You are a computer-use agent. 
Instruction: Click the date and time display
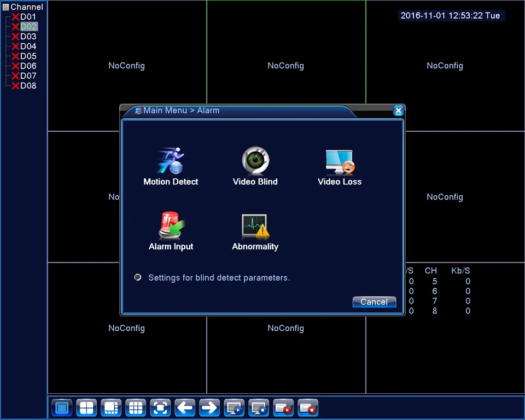pyautogui.click(x=450, y=15)
